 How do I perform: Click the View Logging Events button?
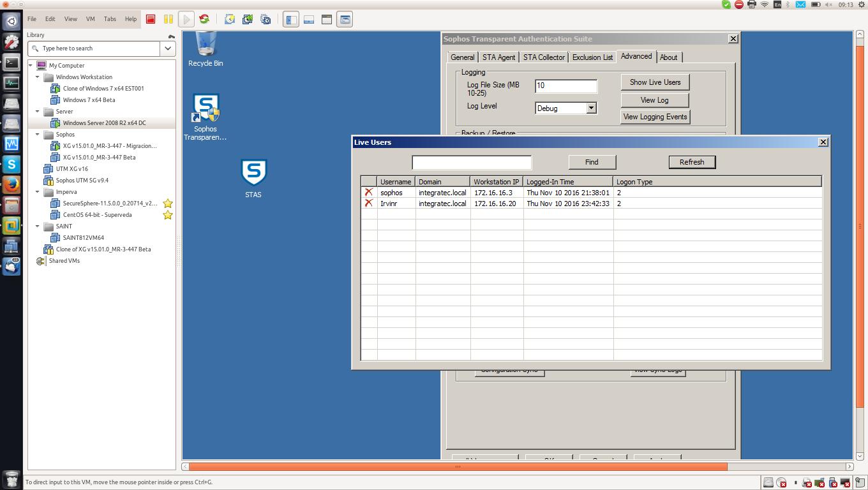click(655, 117)
